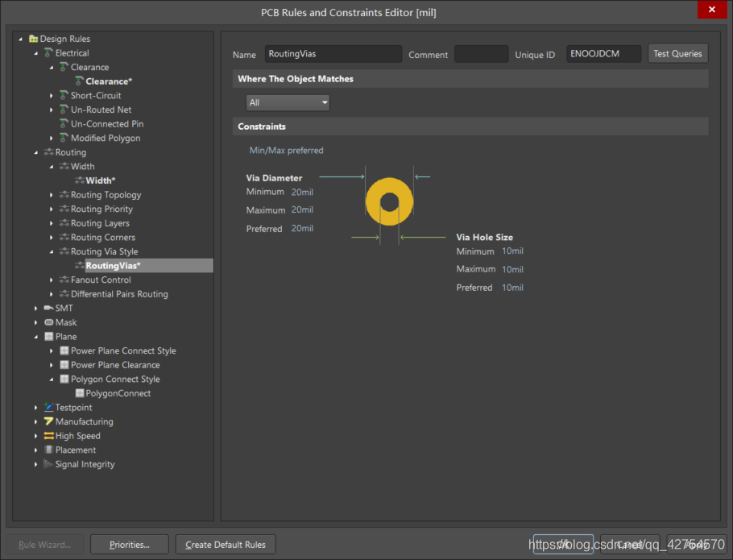
Task: Click the Plane category icon
Action: coord(48,337)
